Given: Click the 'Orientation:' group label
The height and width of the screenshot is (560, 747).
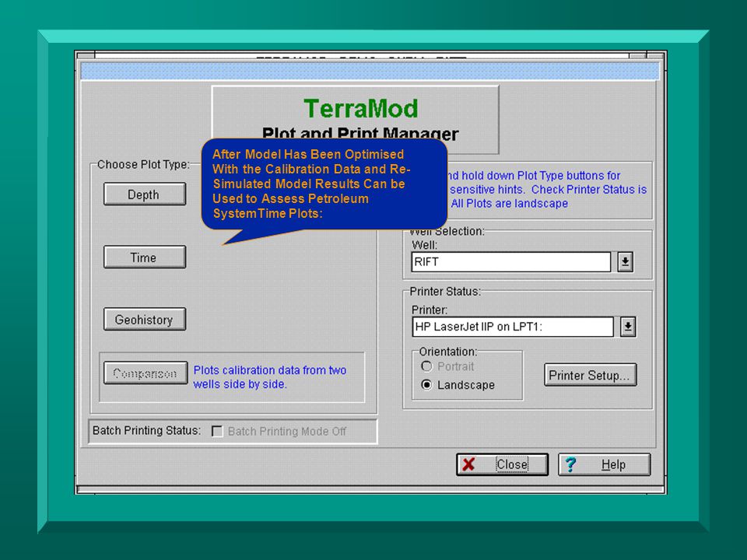Looking at the screenshot, I should click(x=448, y=352).
